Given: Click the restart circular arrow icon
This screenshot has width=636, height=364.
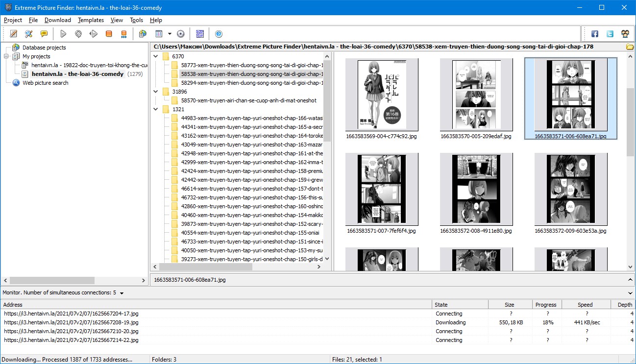Looking at the screenshot, I should 78,34.
